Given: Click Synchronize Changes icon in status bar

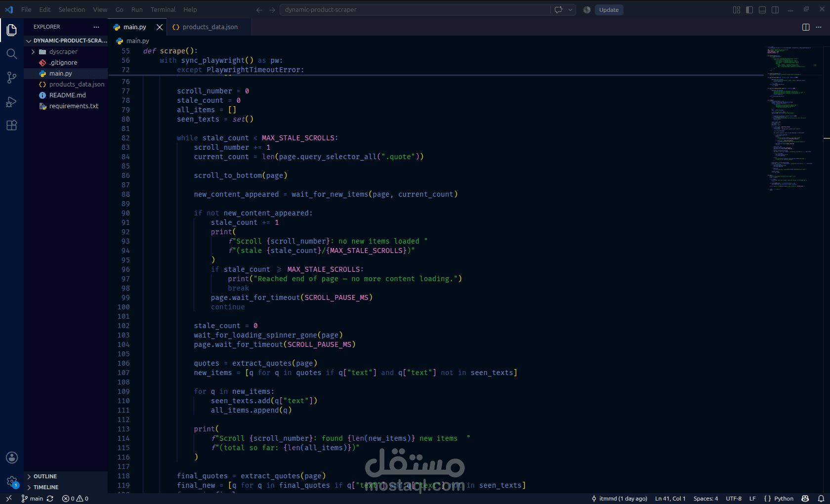Looking at the screenshot, I should click(x=50, y=499).
